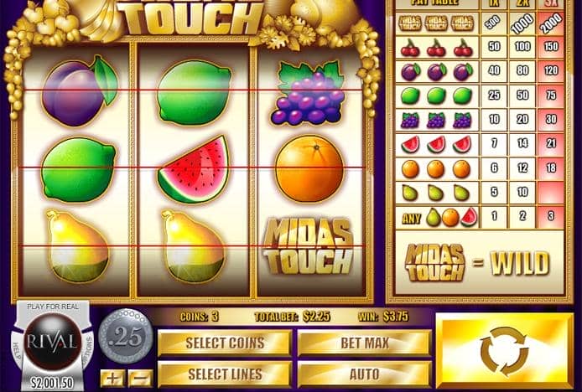The width and height of the screenshot is (582, 392).
Task: Click the Rival logo ball
Action: tap(52, 341)
